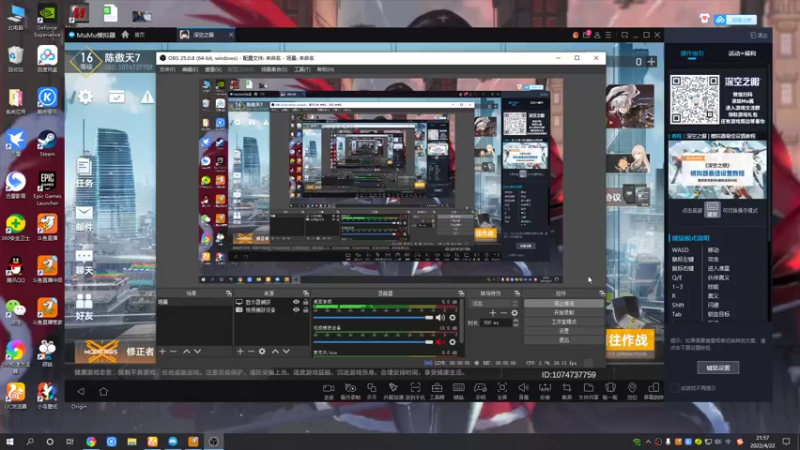Open the 查看(V) menu in OBS
This screenshot has height=450, width=800.
pyautogui.click(x=213, y=69)
